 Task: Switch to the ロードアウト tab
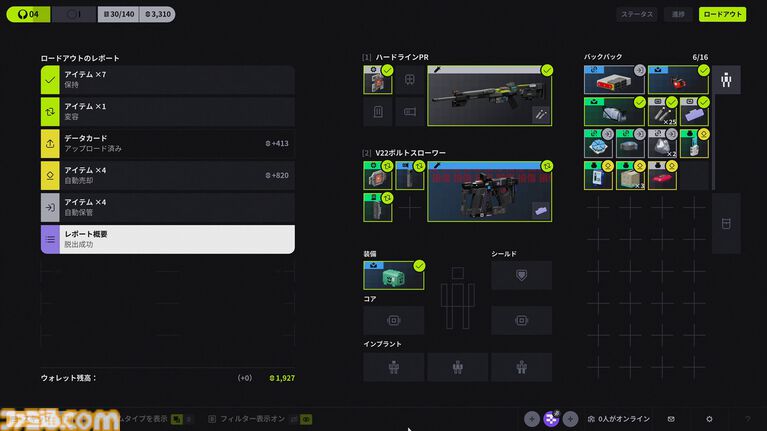(x=722, y=15)
